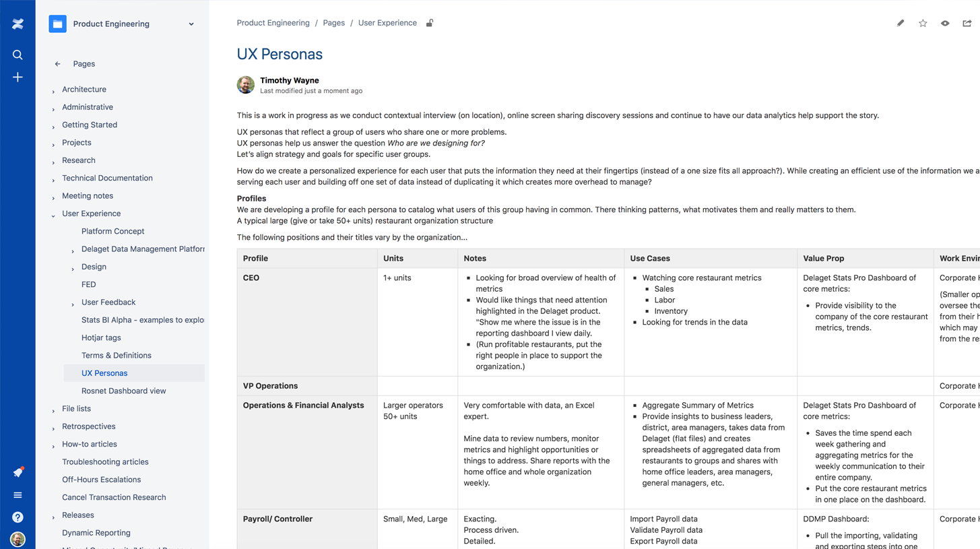
Task: Star this page as favorite
Action: pyautogui.click(x=923, y=23)
